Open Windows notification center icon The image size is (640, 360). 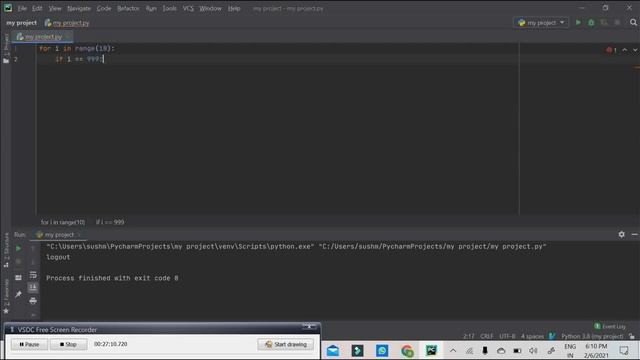tap(624, 351)
